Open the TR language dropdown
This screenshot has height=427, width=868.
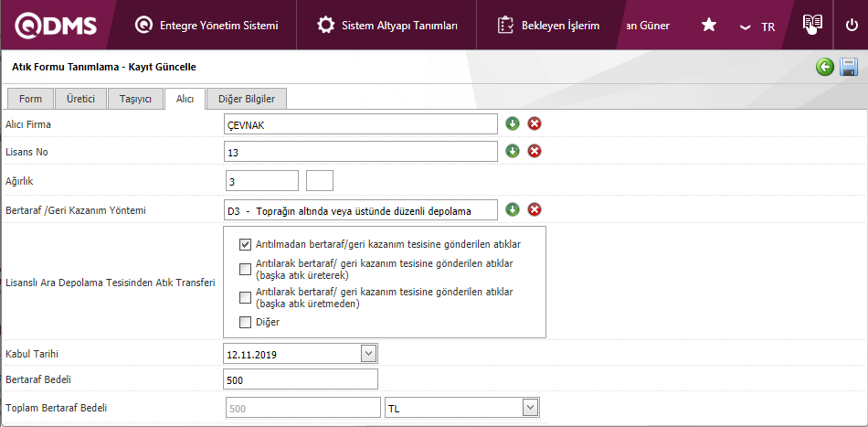[x=757, y=27]
